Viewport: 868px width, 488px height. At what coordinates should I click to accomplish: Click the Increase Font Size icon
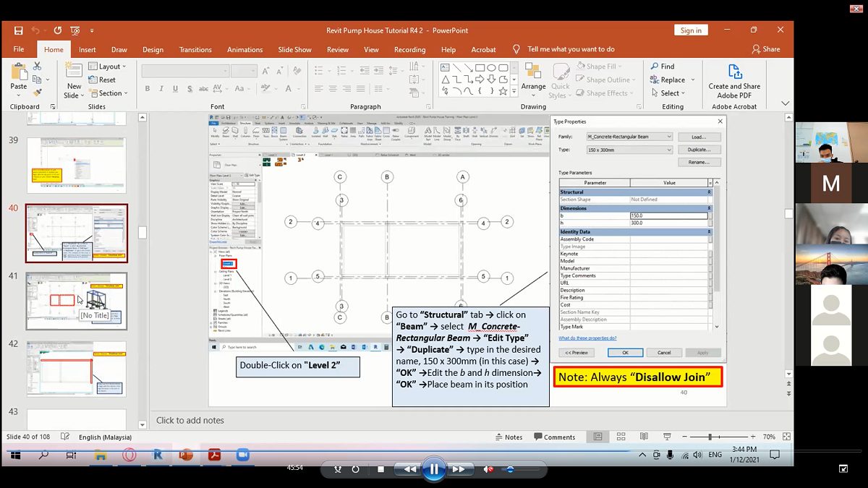point(267,71)
